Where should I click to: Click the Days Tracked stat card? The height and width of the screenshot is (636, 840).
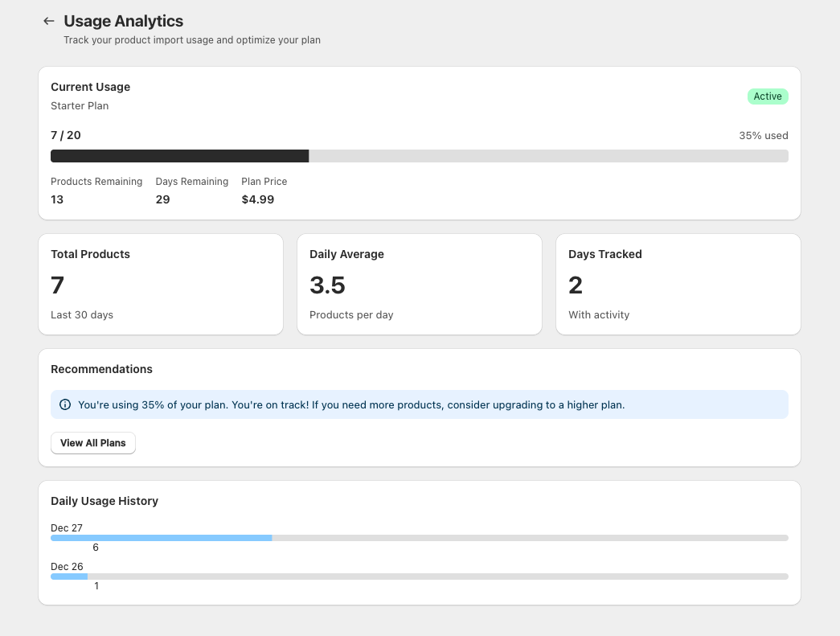pos(678,284)
